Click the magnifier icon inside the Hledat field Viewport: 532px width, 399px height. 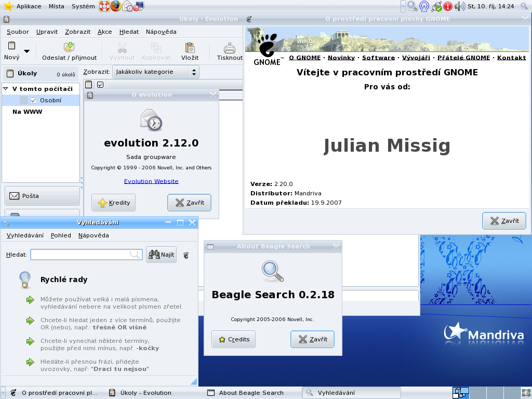point(135,254)
